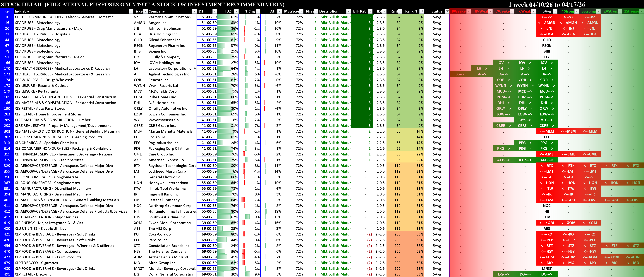Select the red <---XOM cell under 5Avg

pyautogui.click(x=547, y=223)
